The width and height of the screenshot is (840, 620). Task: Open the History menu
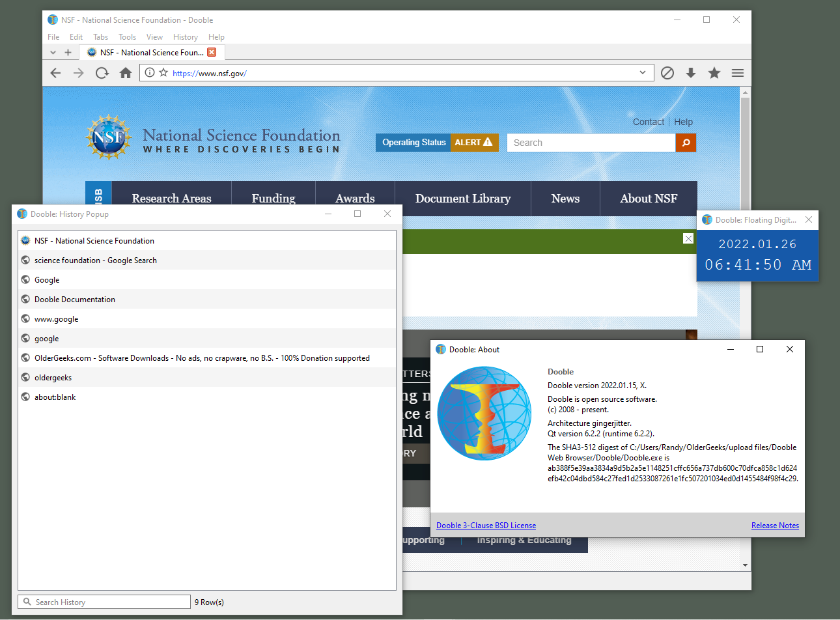tap(186, 37)
